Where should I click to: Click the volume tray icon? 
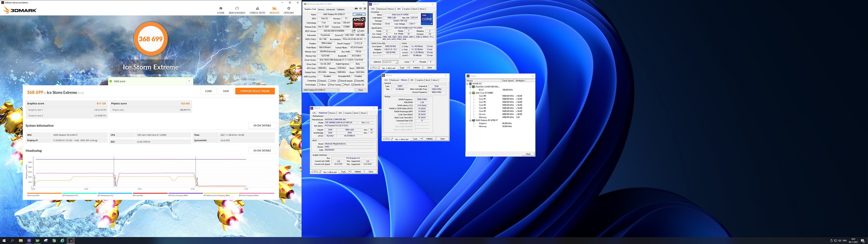840,241
